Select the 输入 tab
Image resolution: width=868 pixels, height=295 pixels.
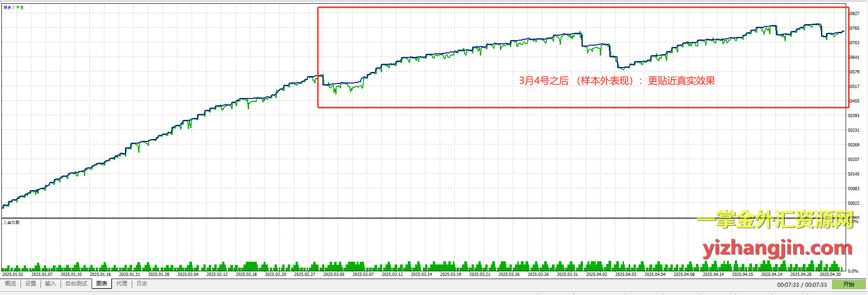[50, 284]
